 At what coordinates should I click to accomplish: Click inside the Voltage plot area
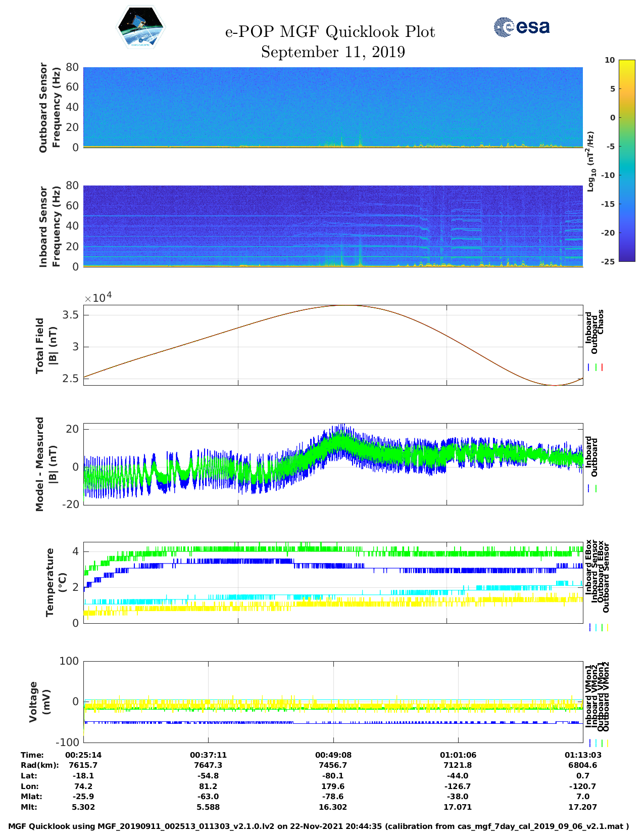[333, 702]
